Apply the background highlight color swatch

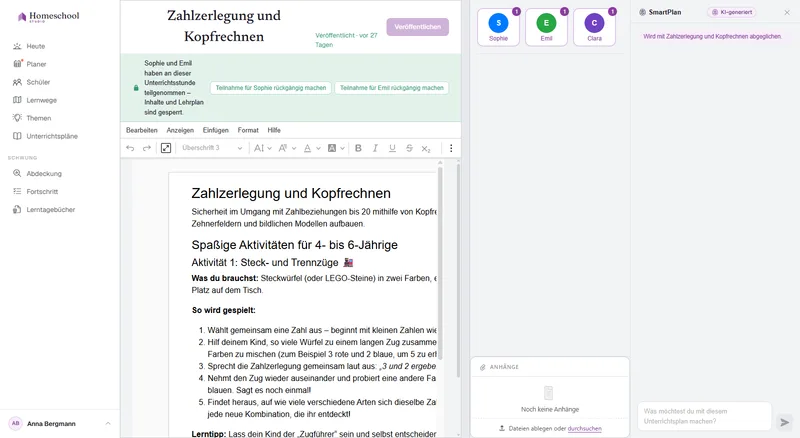click(332, 148)
